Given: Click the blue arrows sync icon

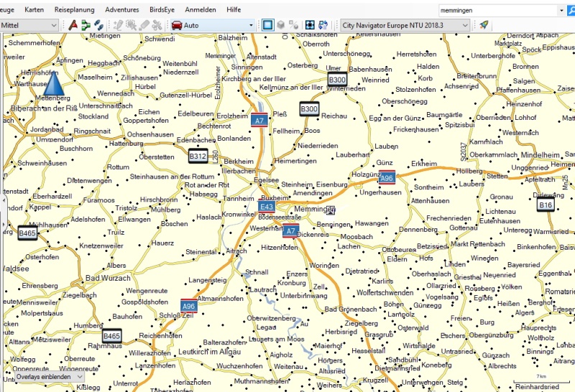Looking at the screenshot, I should coord(323,25).
